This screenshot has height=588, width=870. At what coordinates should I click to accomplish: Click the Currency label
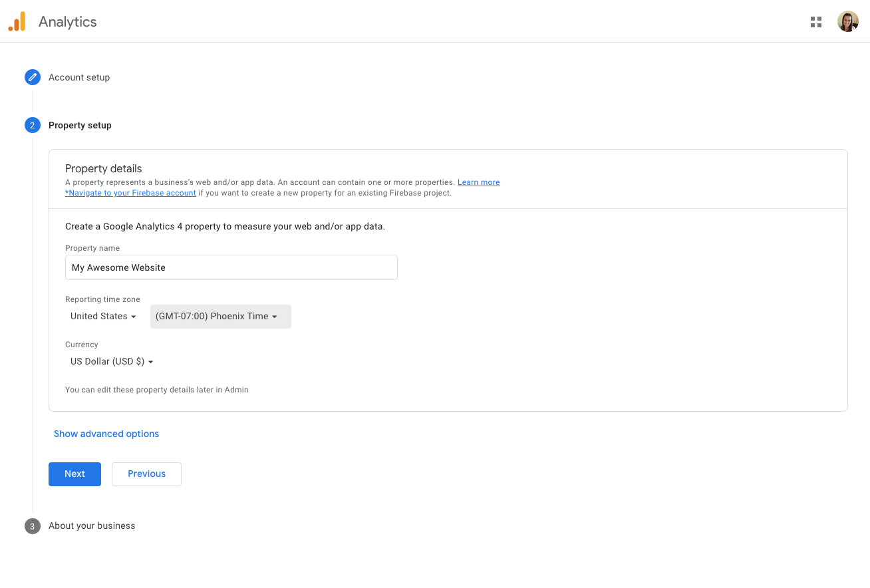click(x=82, y=345)
